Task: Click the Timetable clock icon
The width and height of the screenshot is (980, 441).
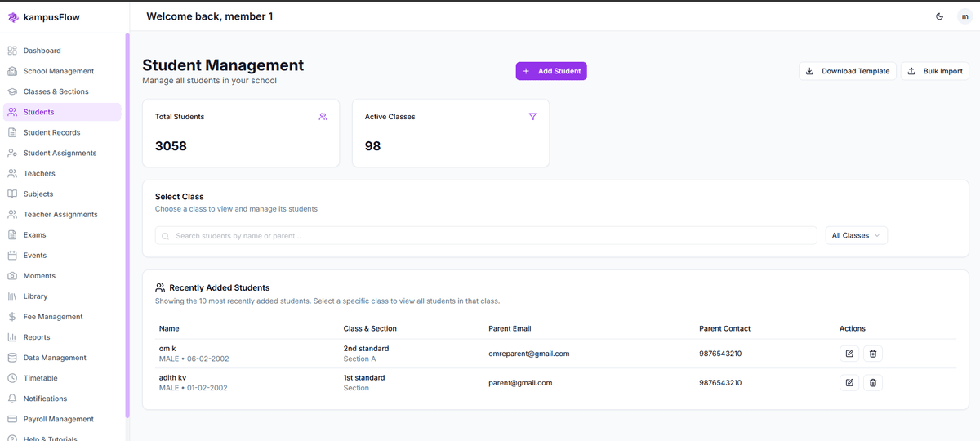Action: point(12,378)
